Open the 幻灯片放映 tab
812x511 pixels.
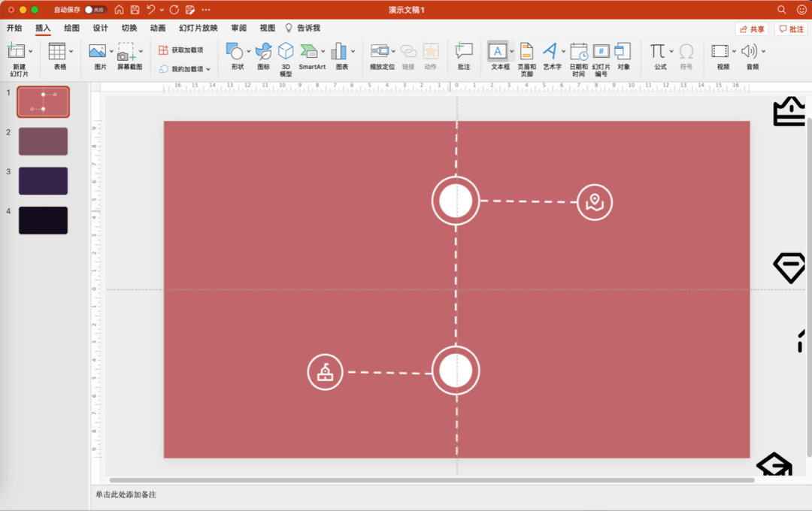[x=198, y=29]
